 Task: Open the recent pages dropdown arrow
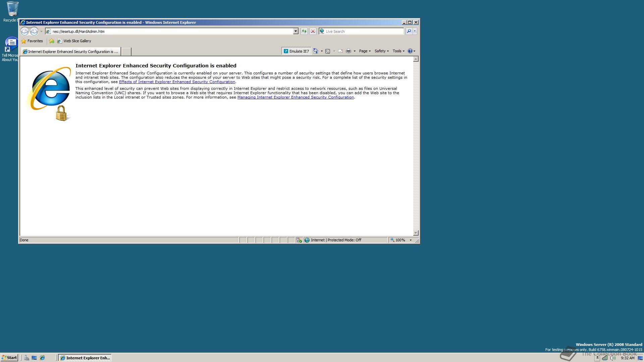41,32
